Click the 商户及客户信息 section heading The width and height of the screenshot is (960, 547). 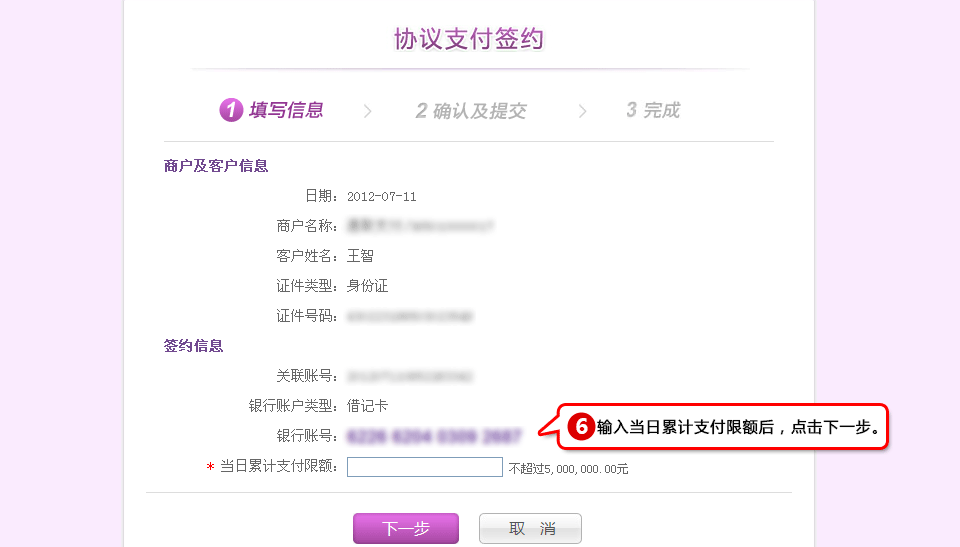point(216,166)
